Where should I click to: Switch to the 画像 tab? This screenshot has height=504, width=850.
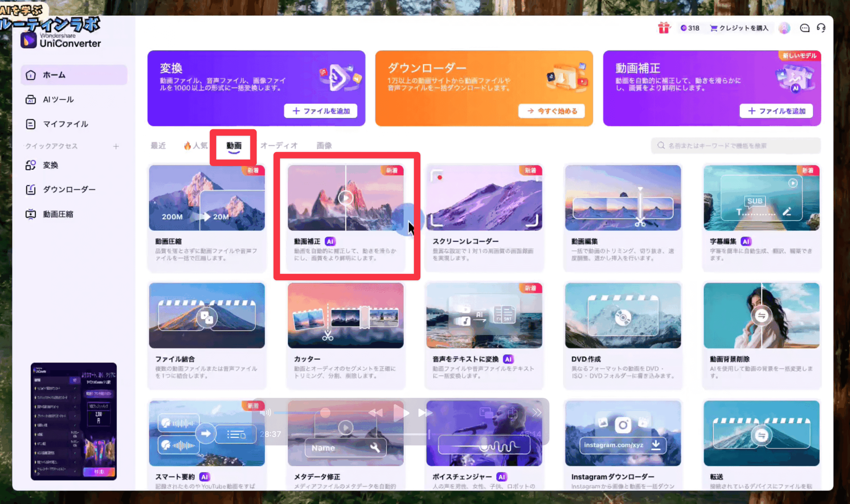click(x=324, y=145)
